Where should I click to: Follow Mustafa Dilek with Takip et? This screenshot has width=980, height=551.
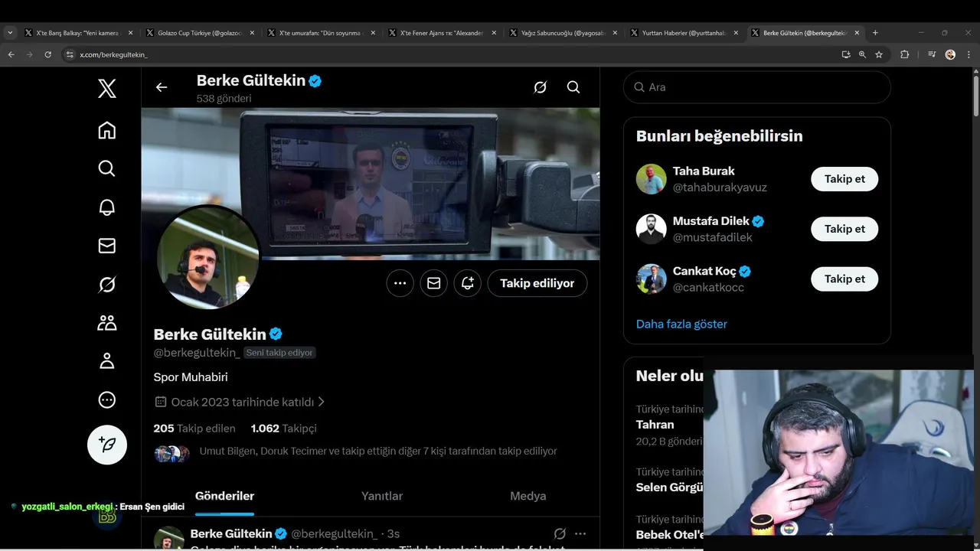pos(844,229)
